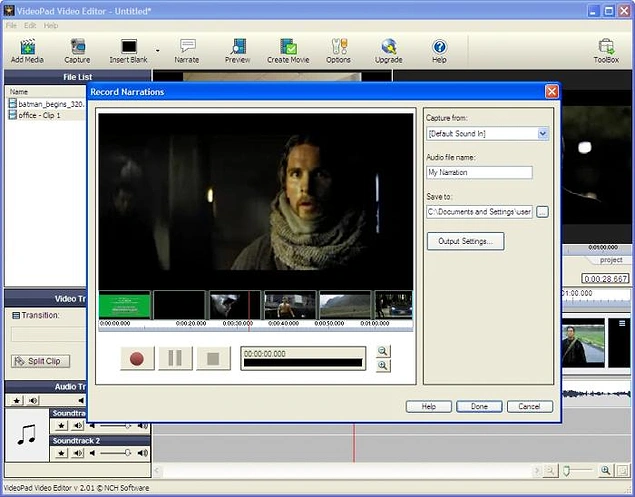Screen dimensions: 635x497
Task: Click the upper zoom magnifier in dialog
Action: 383,351
